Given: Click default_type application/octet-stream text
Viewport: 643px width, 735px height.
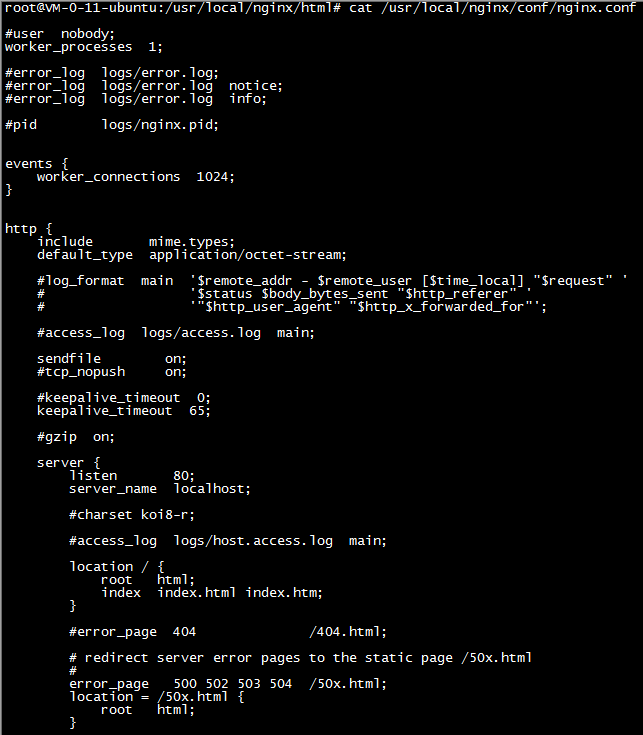Looking at the screenshot, I should pyautogui.click(x=192, y=255).
